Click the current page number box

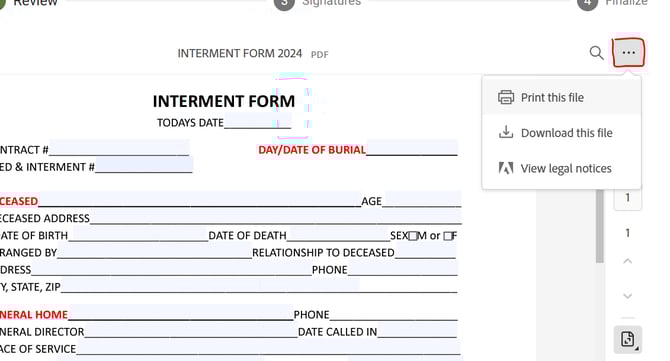point(627,199)
